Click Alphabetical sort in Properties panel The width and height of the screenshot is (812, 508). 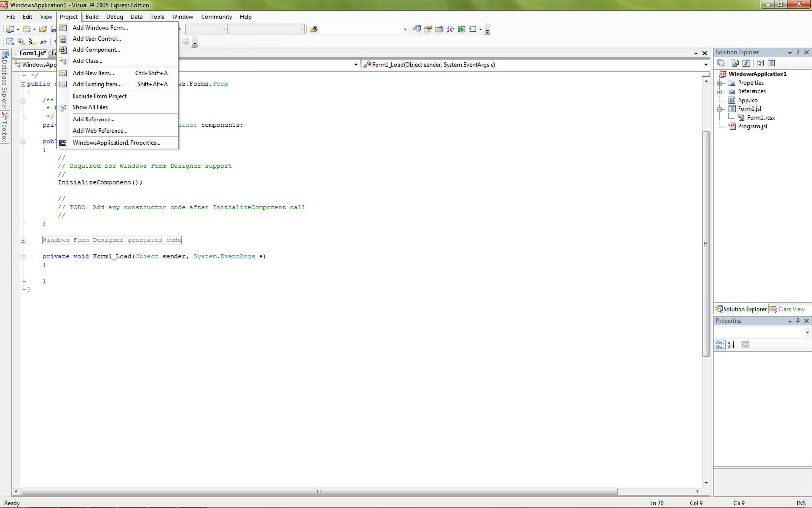[731, 345]
